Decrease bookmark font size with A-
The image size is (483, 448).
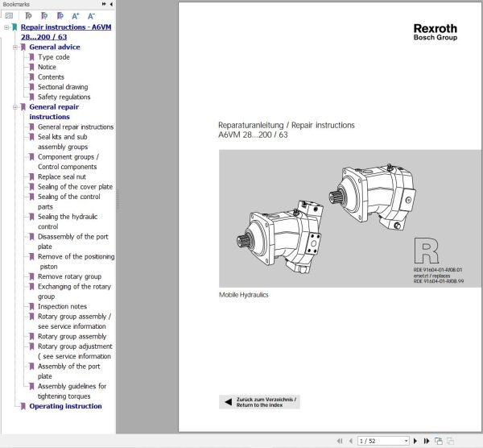click(x=91, y=16)
